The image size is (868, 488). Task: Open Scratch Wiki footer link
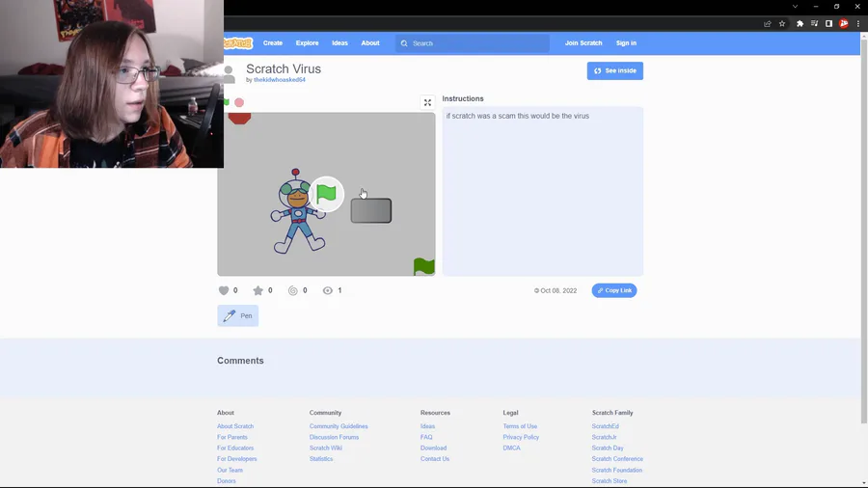(326, 448)
